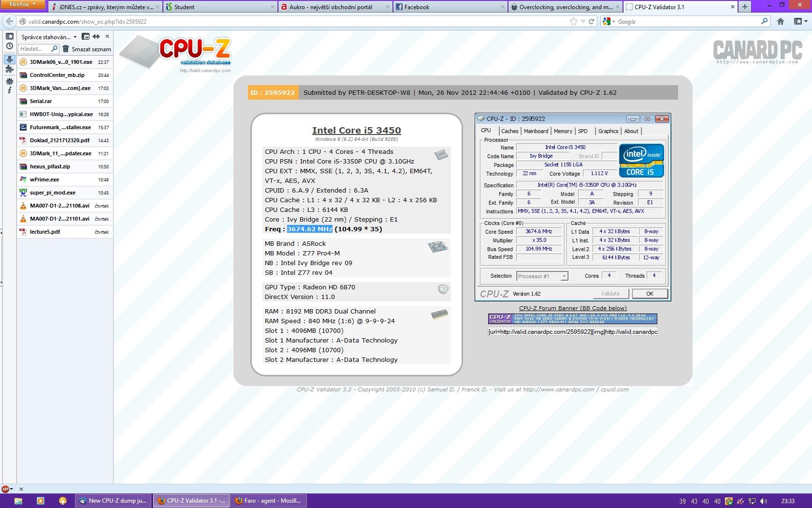Select Serial.rar in downloads list

click(65, 101)
